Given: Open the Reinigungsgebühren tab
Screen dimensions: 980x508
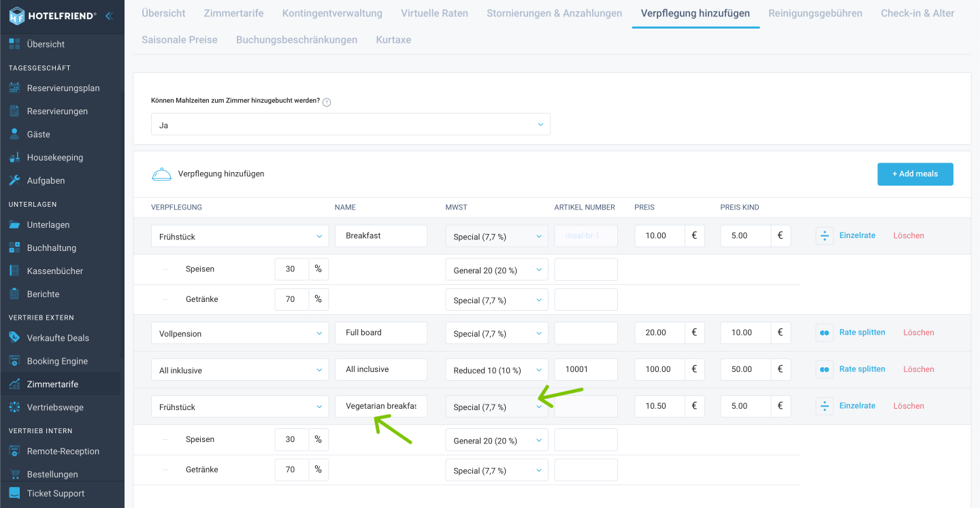Looking at the screenshot, I should point(815,14).
